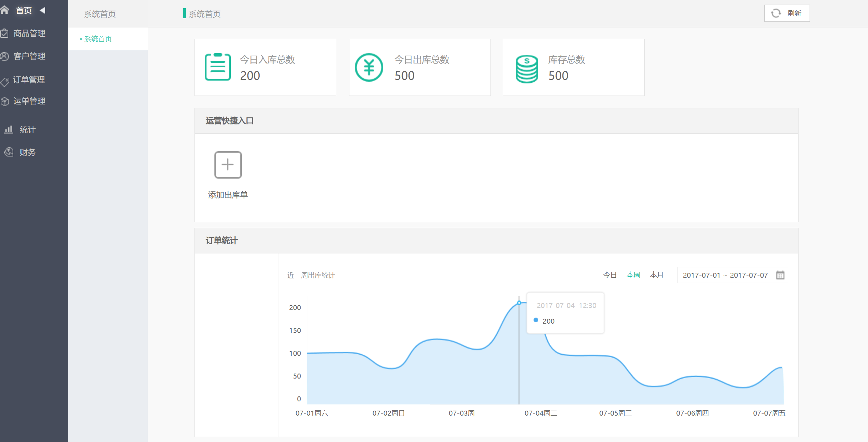Open 订单管理 menu

click(29, 79)
